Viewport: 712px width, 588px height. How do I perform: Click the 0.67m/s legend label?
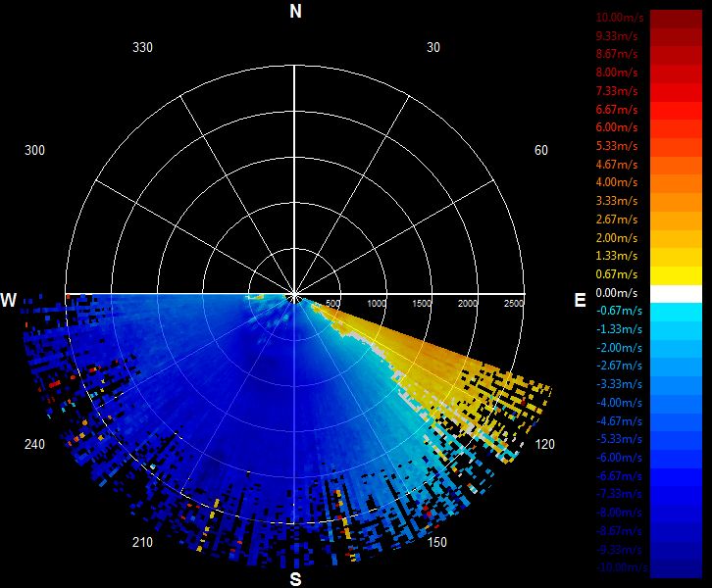coord(617,274)
